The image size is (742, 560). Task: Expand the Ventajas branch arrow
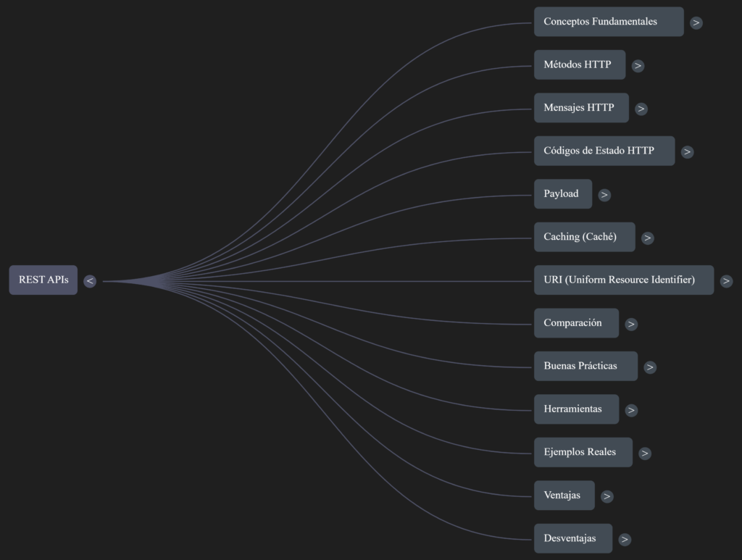click(x=607, y=496)
